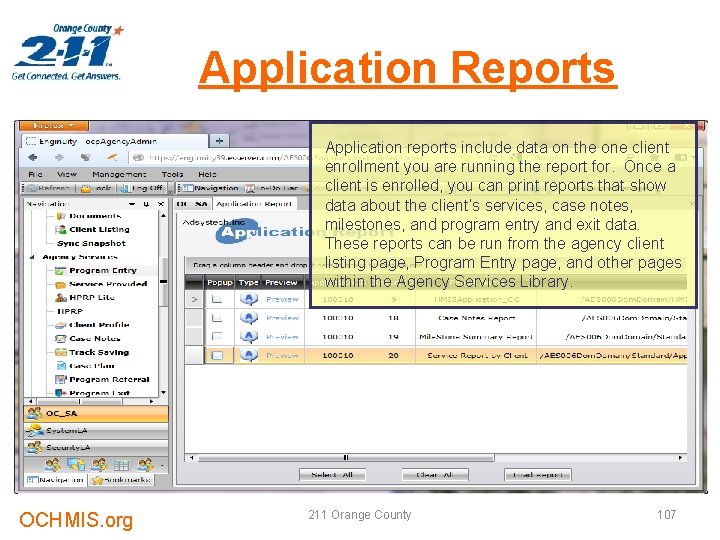
Task: Open Case Plan tree item
Action: point(85,366)
